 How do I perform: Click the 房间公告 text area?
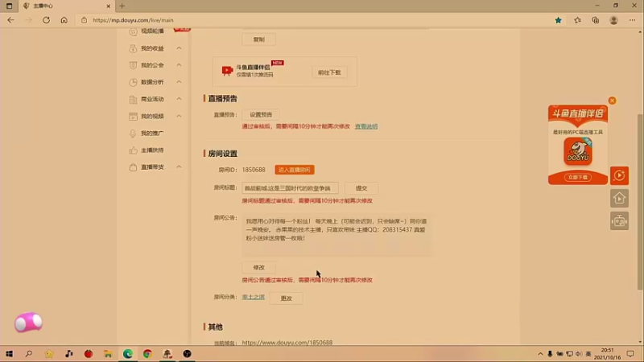click(x=337, y=235)
